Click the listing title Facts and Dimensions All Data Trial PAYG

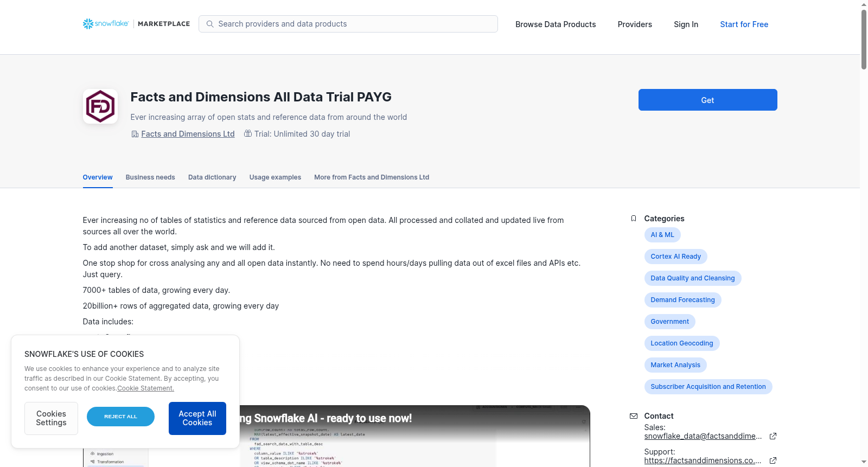click(261, 97)
